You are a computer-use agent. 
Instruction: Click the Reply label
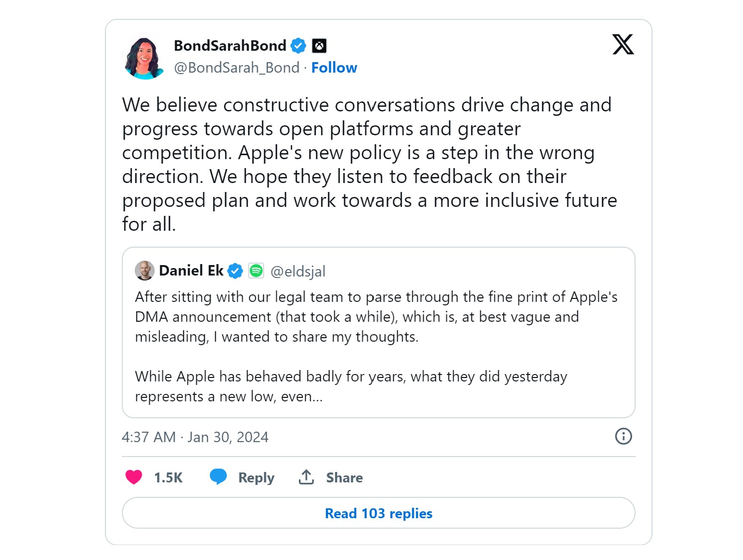click(256, 477)
